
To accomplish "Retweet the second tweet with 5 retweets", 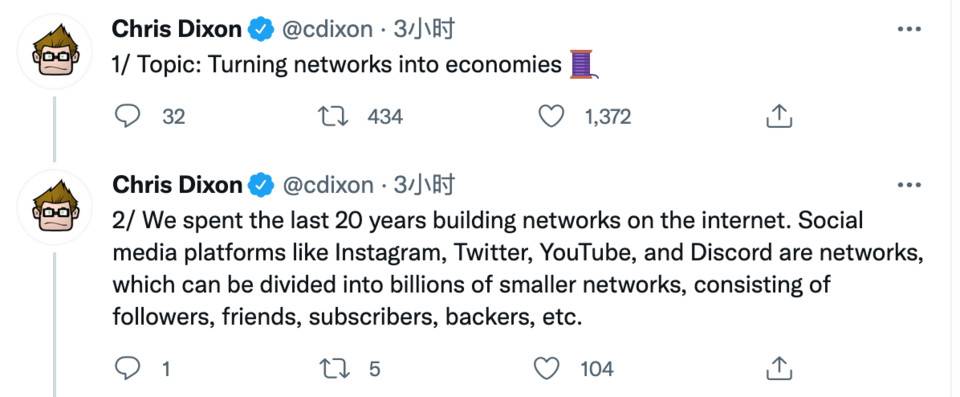I will pos(334,369).
